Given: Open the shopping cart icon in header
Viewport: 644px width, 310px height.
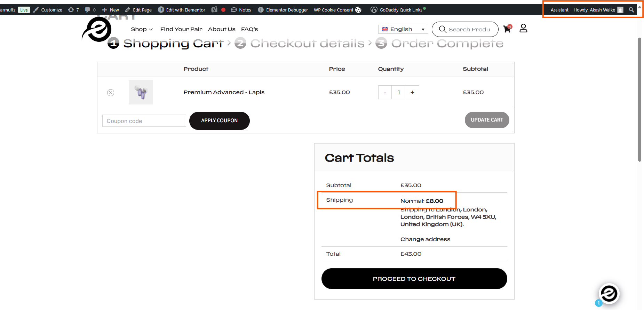Looking at the screenshot, I should pyautogui.click(x=507, y=29).
